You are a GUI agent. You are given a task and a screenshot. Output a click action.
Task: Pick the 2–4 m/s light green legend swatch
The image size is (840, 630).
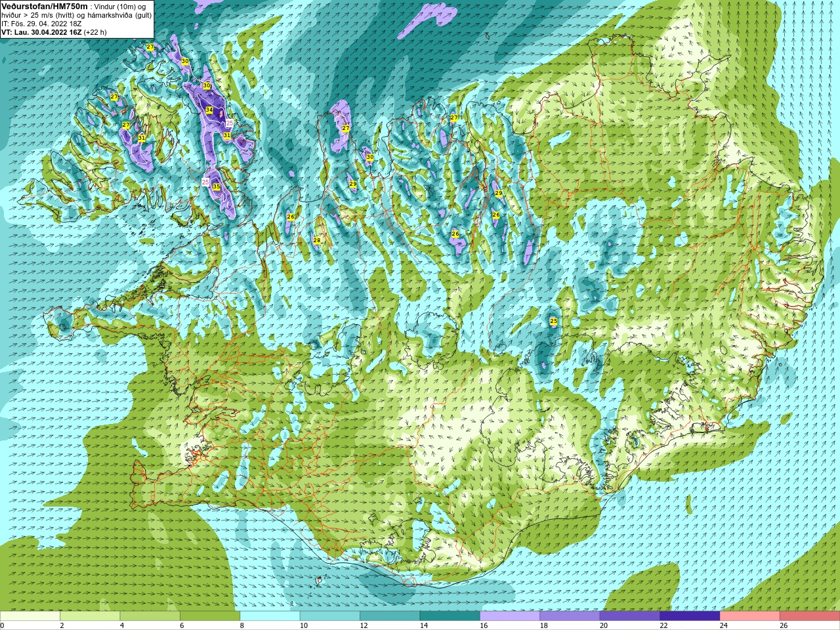pos(90,616)
